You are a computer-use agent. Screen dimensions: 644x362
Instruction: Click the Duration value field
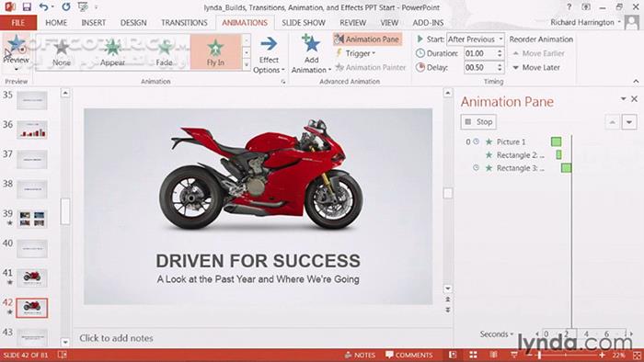coord(479,53)
